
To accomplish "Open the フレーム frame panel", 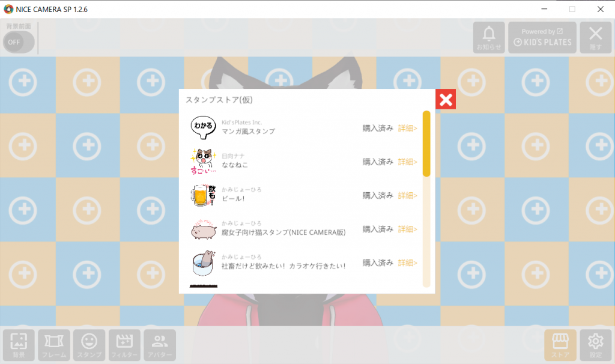I will coord(54,345).
